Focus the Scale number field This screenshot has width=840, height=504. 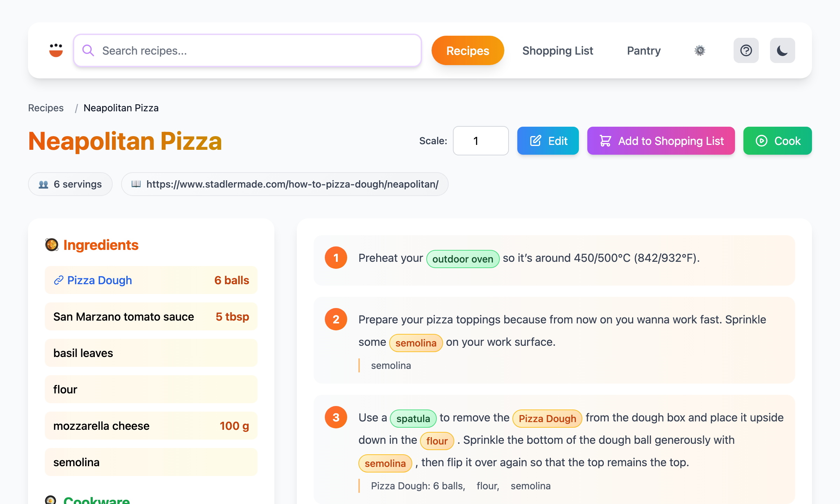click(x=481, y=141)
